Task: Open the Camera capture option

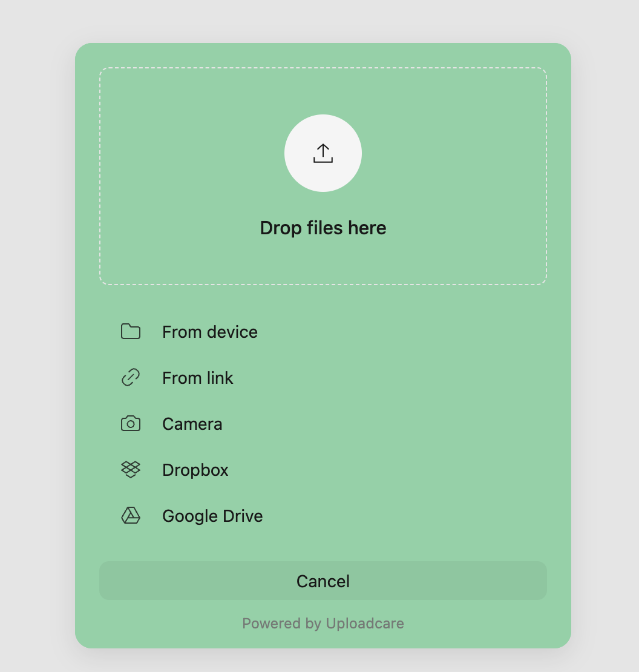Action: click(x=192, y=424)
